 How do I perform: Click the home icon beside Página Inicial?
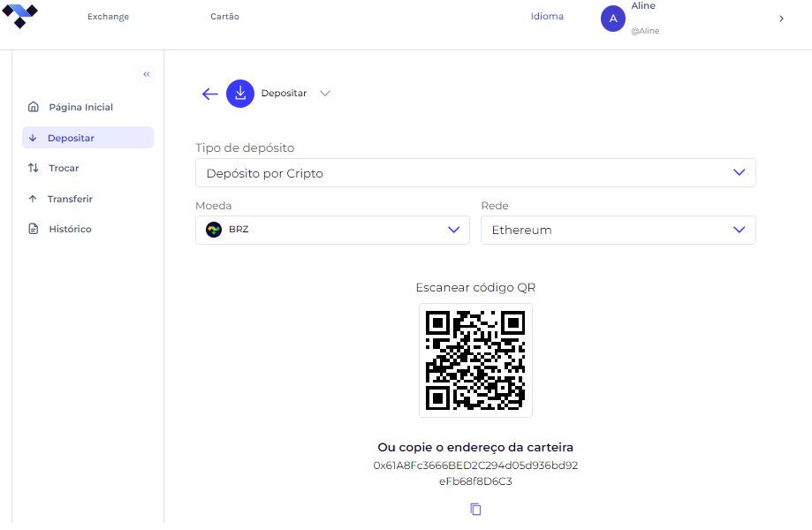pyautogui.click(x=34, y=107)
